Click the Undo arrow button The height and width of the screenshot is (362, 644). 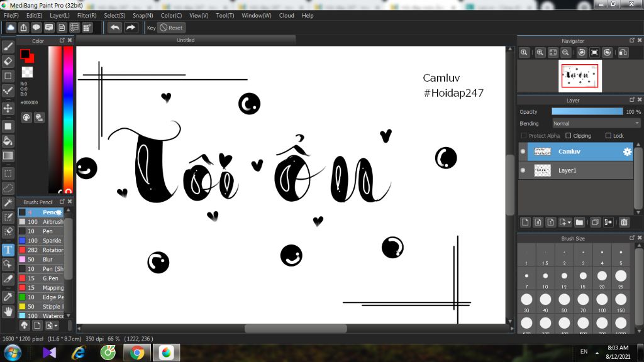(115, 28)
